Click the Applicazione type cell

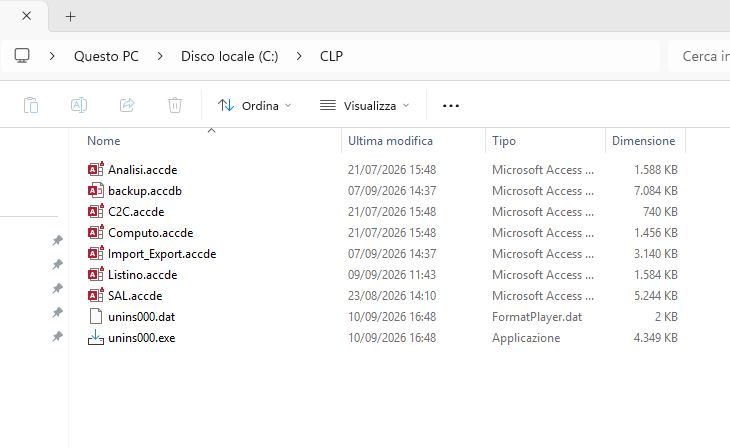526,338
